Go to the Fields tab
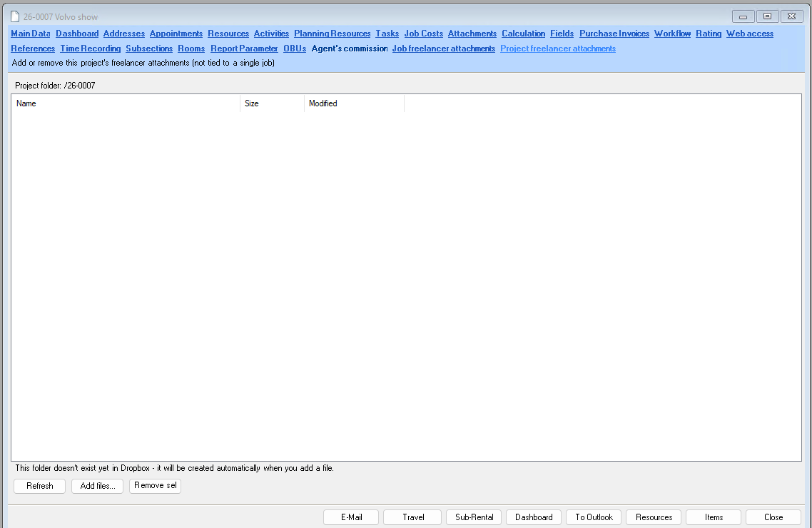This screenshot has width=812, height=528. [x=562, y=34]
